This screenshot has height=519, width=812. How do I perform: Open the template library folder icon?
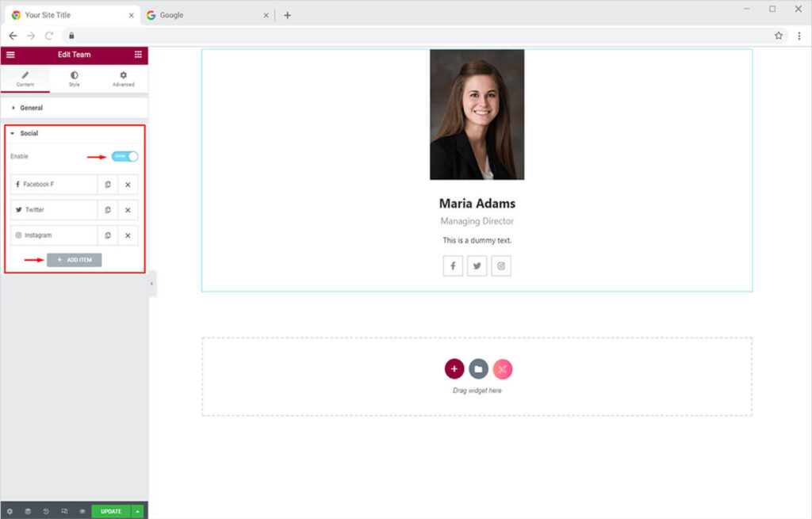[x=478, y=368]
